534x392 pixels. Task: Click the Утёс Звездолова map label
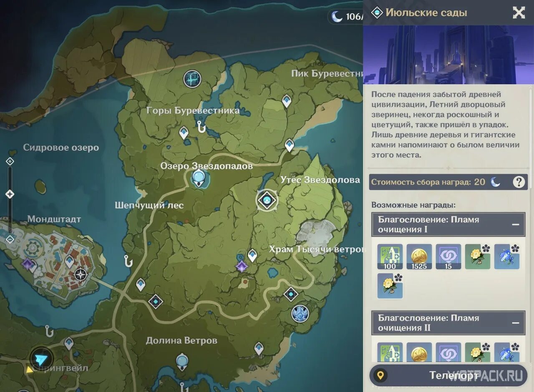[x=320, y=180]
